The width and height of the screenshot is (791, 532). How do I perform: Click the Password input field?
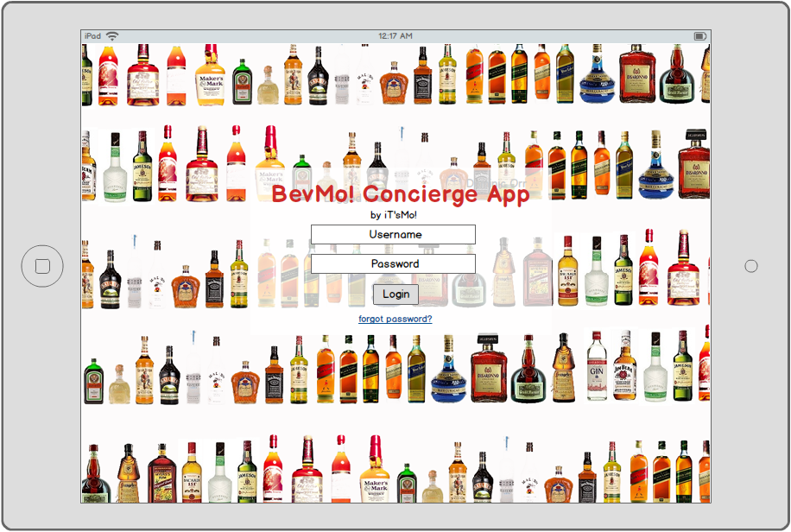tap(393, 263)
